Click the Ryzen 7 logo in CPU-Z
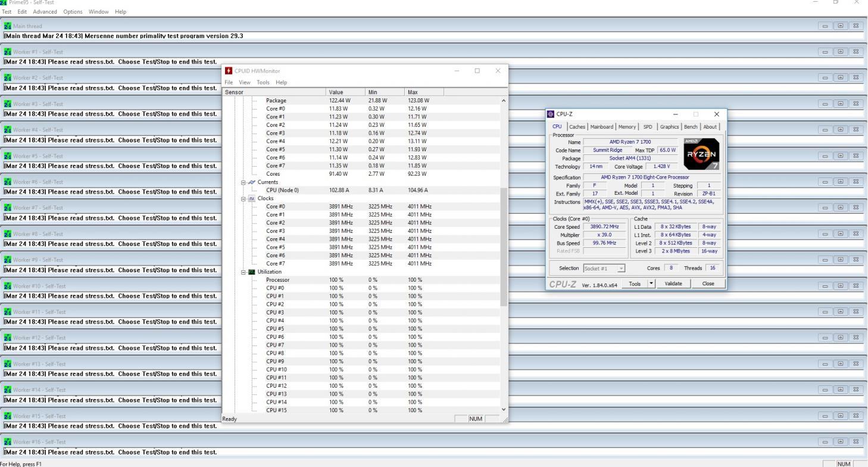Screen dimensions: 868x467 702,154
